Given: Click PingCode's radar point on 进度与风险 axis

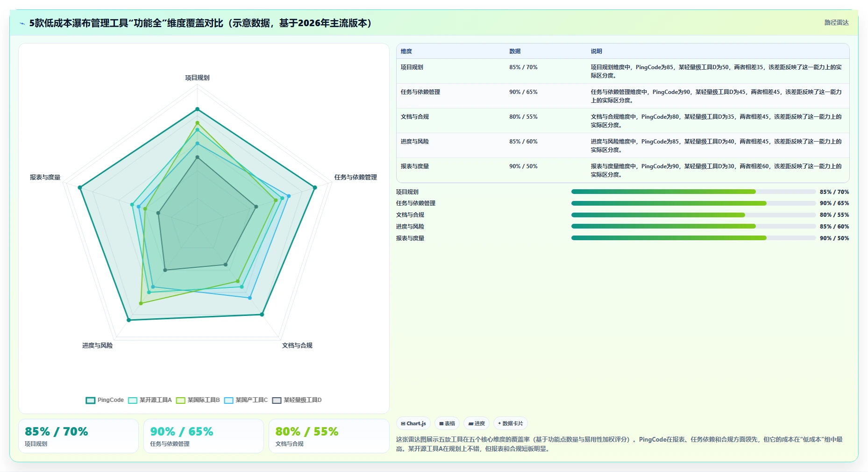Looking at the screenshot, I should click(x=129, y=320).
